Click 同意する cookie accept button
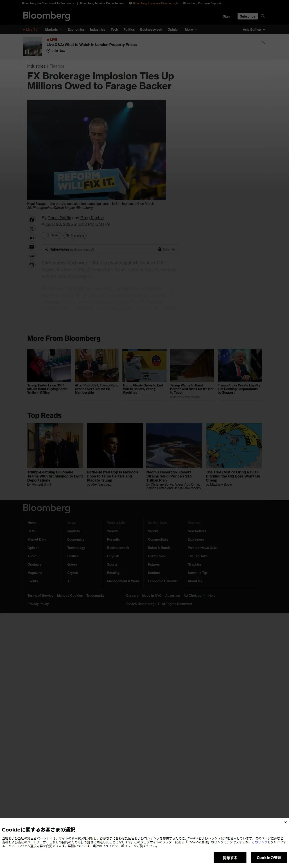The width and height of the screenshot is (289, 868). coord(230,858)
